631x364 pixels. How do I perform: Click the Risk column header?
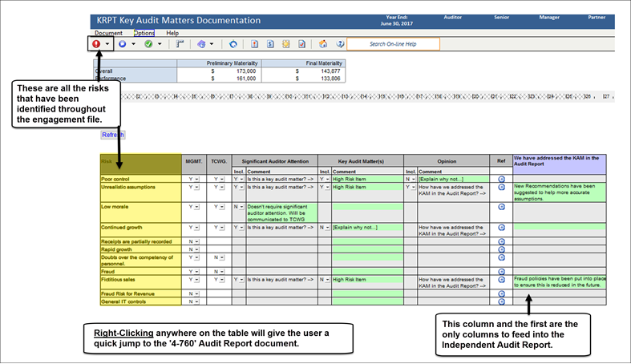(141, 164)
